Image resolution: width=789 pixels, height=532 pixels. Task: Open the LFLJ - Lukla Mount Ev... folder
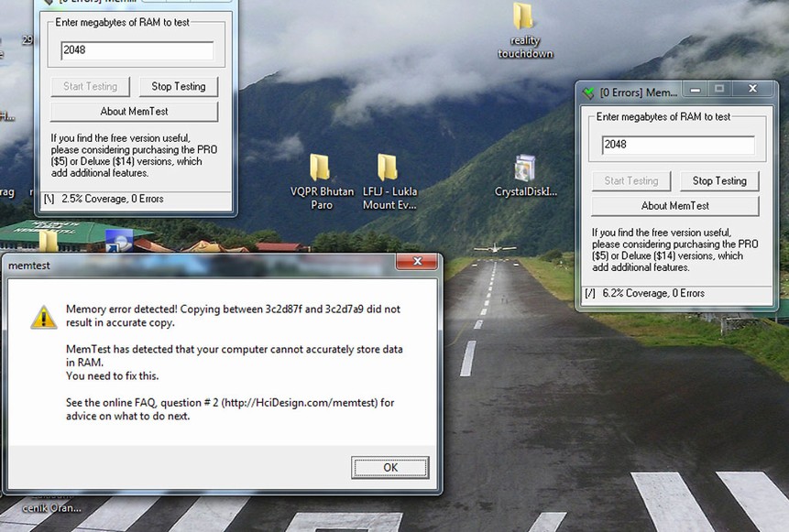point(389,181)
